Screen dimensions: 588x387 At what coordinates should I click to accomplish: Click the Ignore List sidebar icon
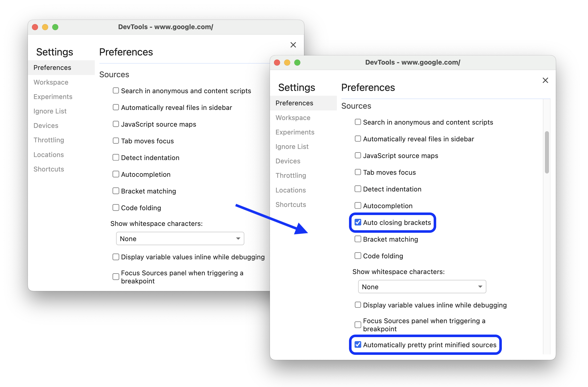(x=292, y=146)
